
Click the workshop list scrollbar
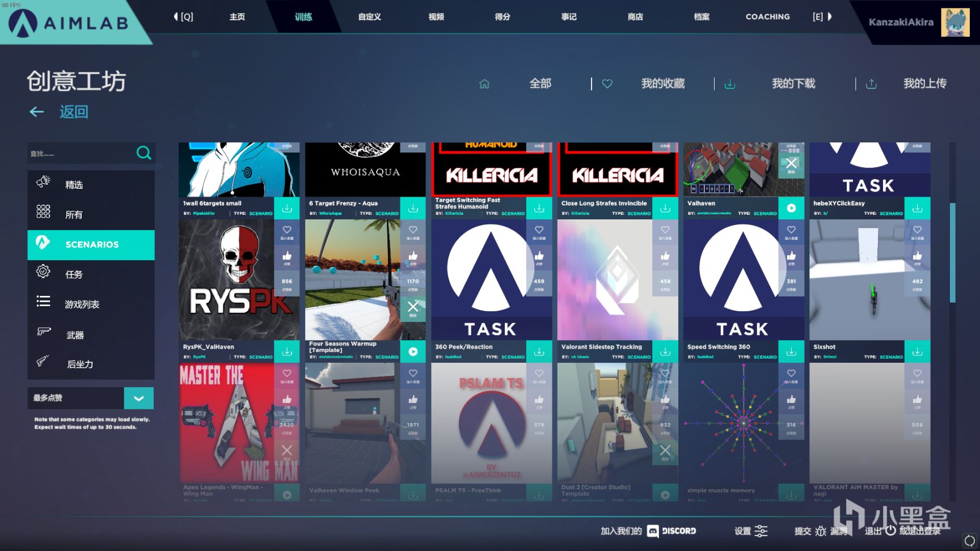(952, 252)
